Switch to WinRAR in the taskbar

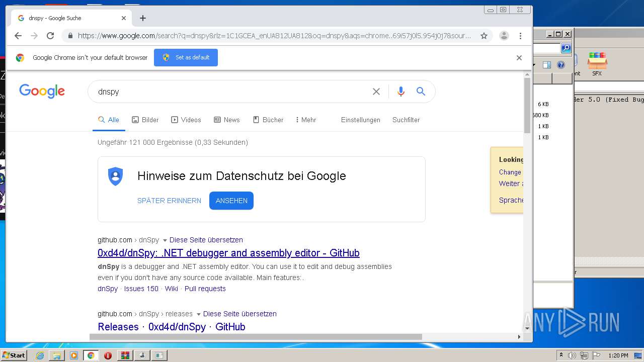125,355
